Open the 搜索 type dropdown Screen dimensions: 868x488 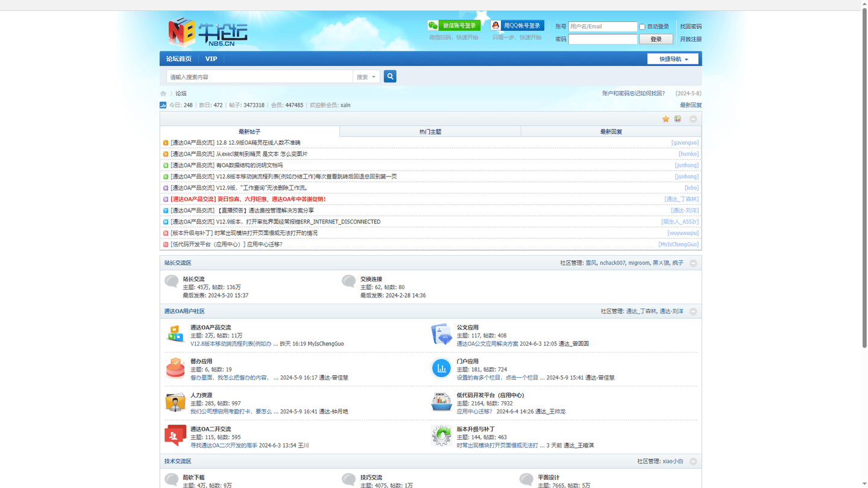point(366,77)
